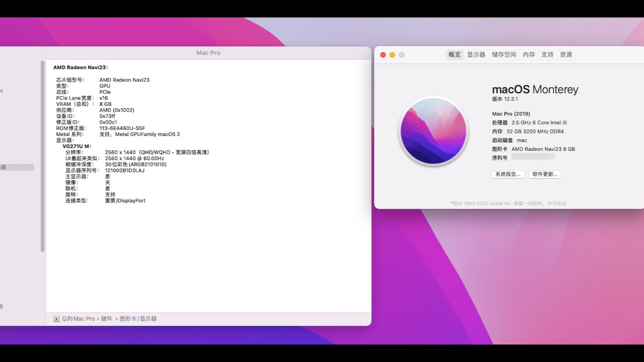The height and width of the screenshot is (362, 644).
Task: Select display serial 121002B1D3LAJ
Action: tap(125, 170)
